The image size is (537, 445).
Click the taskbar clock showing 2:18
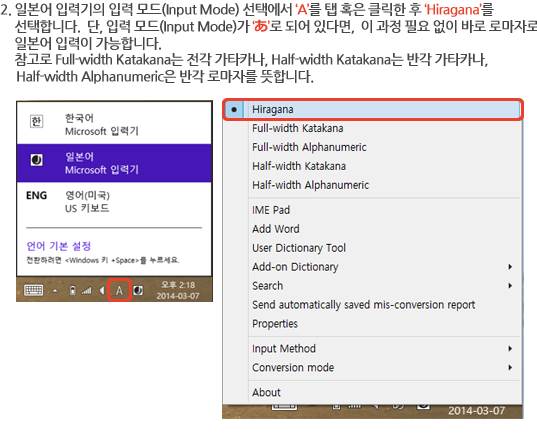coord(178,290)
